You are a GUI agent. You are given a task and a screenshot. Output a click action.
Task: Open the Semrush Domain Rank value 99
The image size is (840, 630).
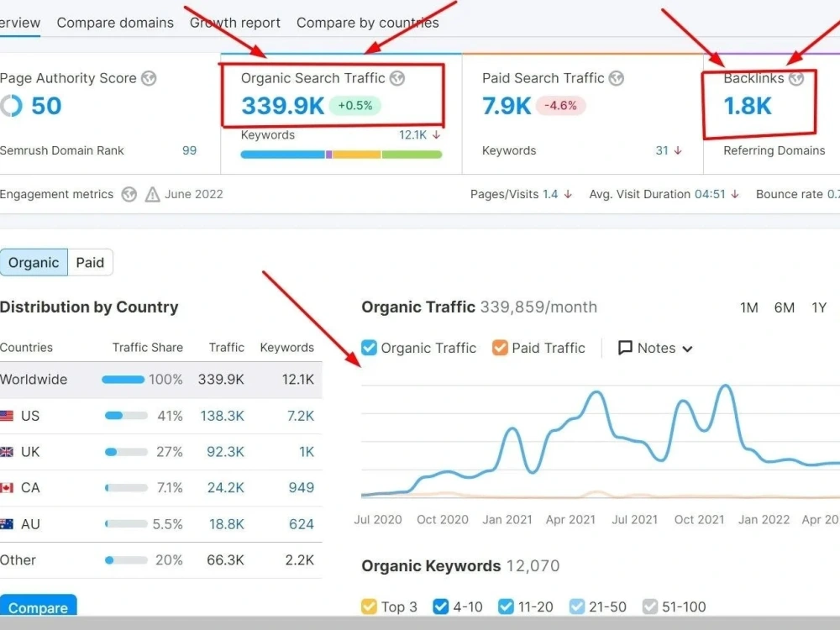click(x=189, y=150)
